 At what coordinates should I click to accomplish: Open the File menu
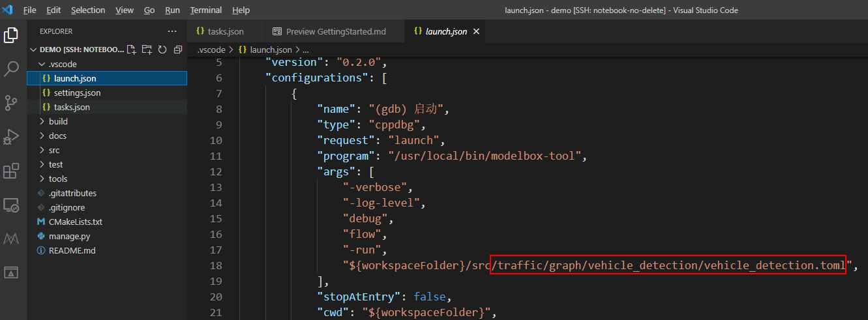click(30, 10)
